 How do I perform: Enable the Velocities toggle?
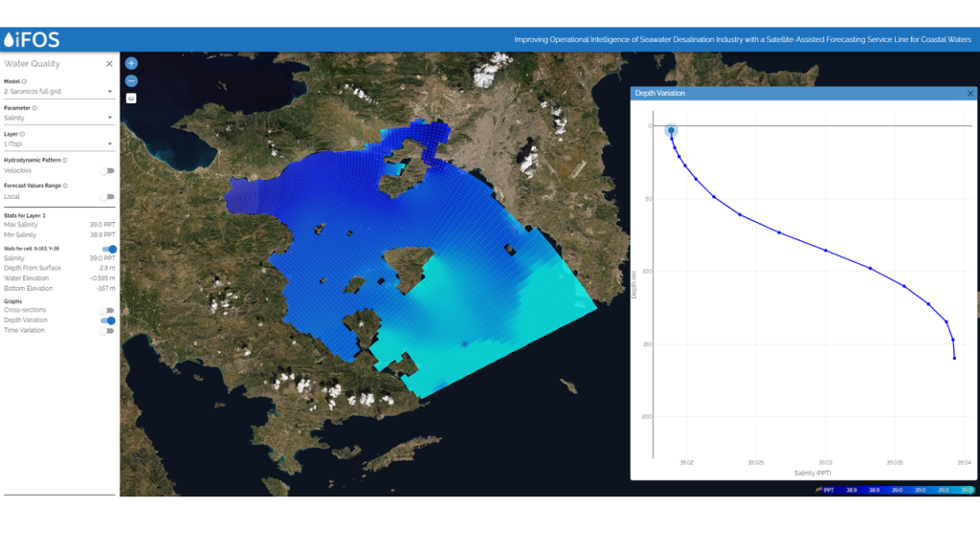point(108,169)
